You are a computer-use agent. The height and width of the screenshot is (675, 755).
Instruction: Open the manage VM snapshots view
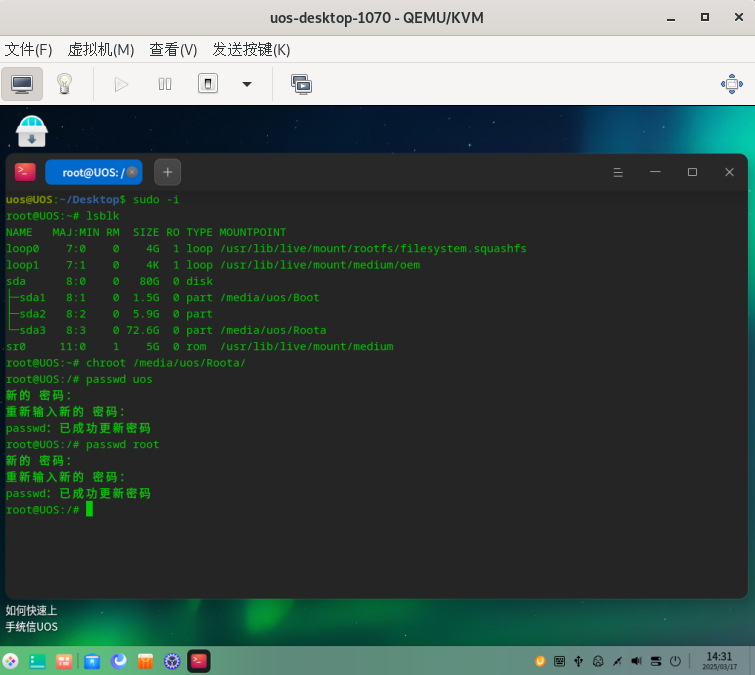pos(301,85)
